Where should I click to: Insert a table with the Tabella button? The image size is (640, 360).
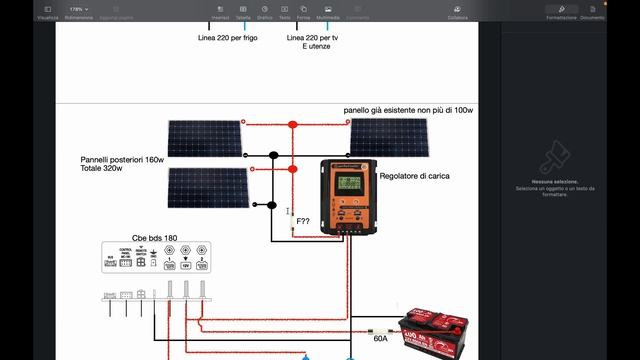coord(243,12)
